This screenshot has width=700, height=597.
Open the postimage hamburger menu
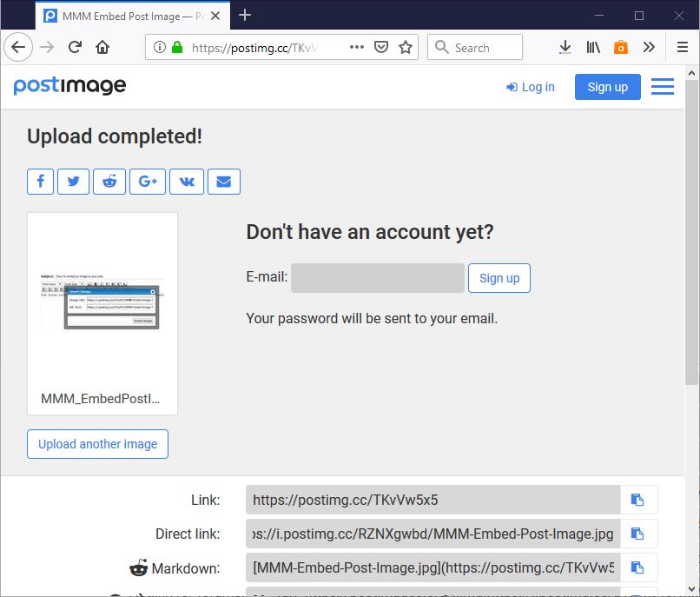(663, 87)
